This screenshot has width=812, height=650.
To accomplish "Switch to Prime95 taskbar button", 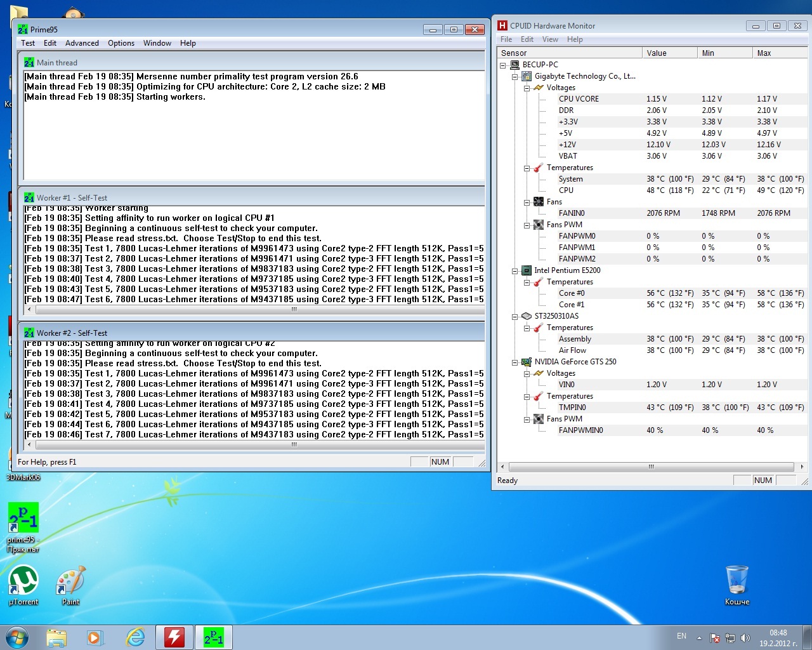I will pyautogui.click(x=214, y=637).
